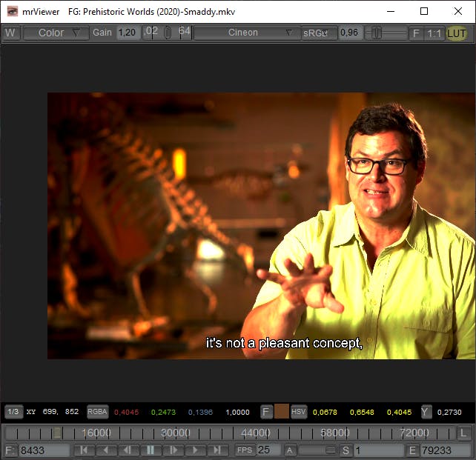Open the RGBA pixel value selector
The width and height of the screenshot is (476, 460).
pos(97,412)
